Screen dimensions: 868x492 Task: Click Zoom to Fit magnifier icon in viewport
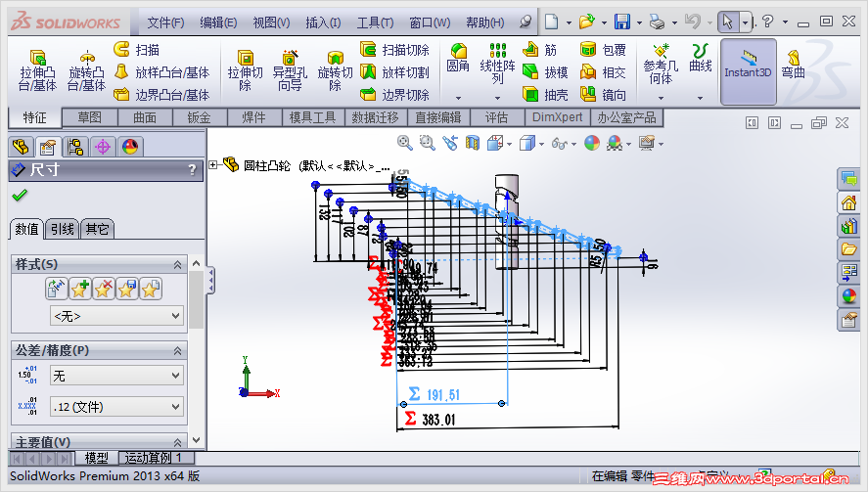tap(405, 144)
